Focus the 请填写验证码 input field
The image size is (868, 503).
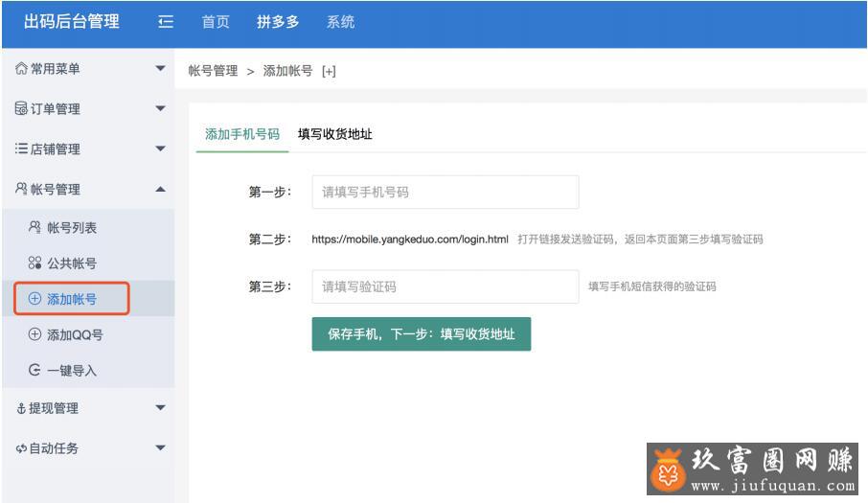(445, 286)
